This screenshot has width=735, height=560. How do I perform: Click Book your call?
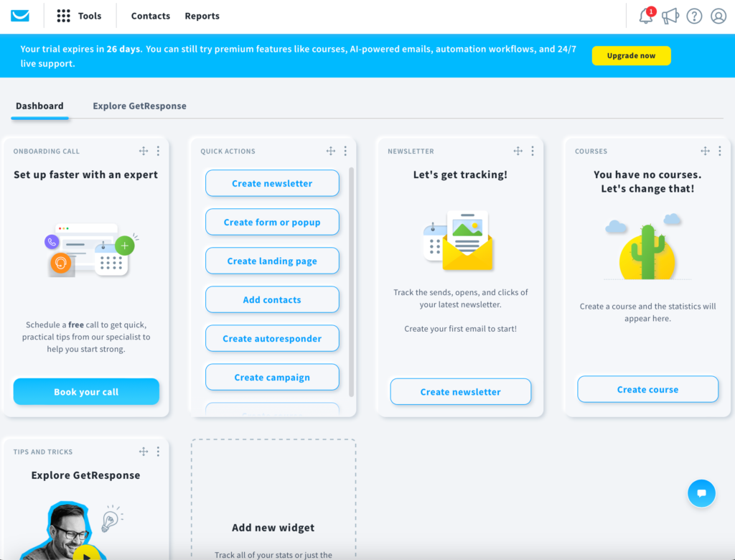tap(86, 391)
